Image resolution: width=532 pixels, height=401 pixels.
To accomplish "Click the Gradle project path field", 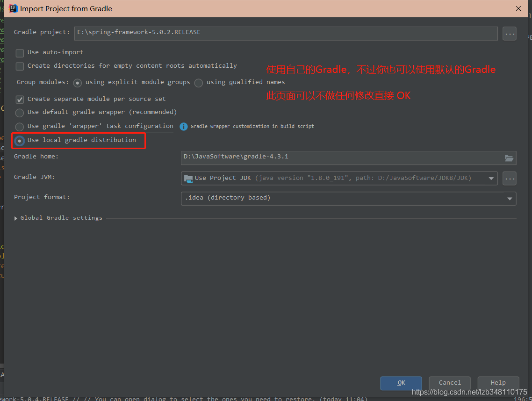I will click(286, 33).
